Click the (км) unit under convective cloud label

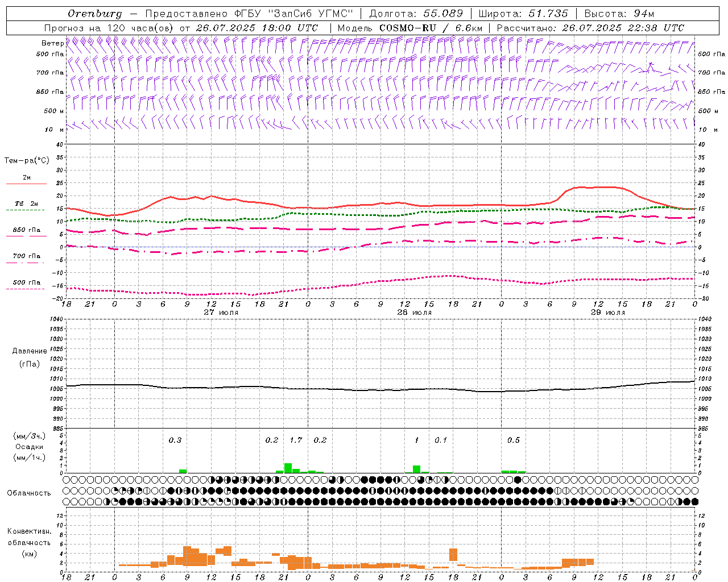coord(29,554)
